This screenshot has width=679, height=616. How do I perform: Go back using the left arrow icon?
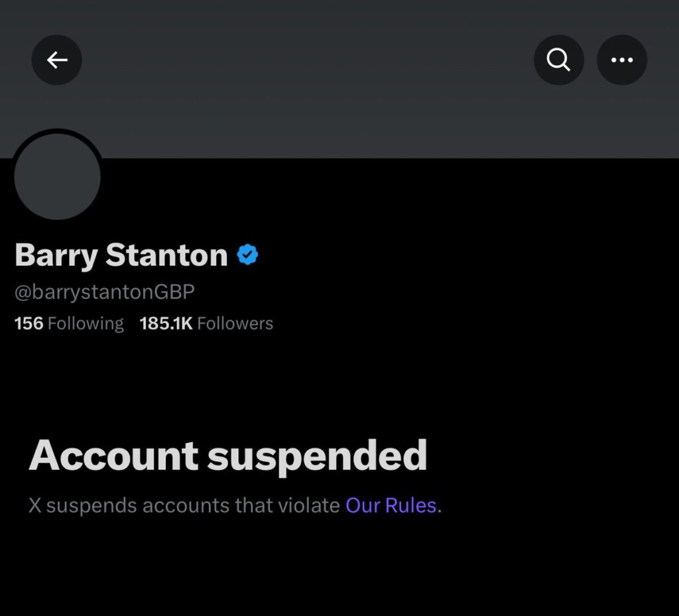57,60
